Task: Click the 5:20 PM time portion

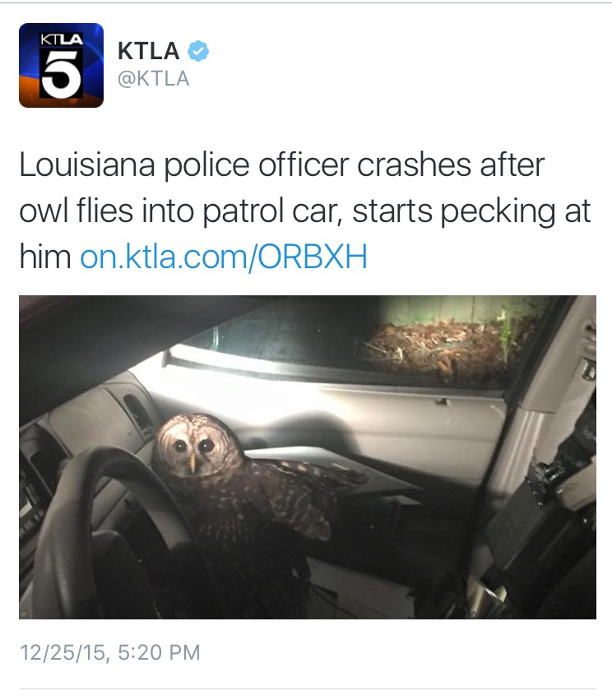Action: click(x=160, y=652)
